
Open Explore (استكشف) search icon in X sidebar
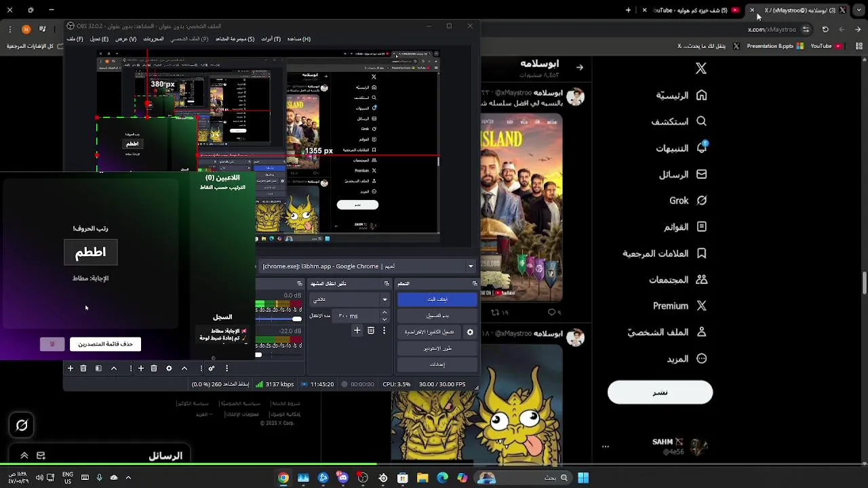coord(701,121)
